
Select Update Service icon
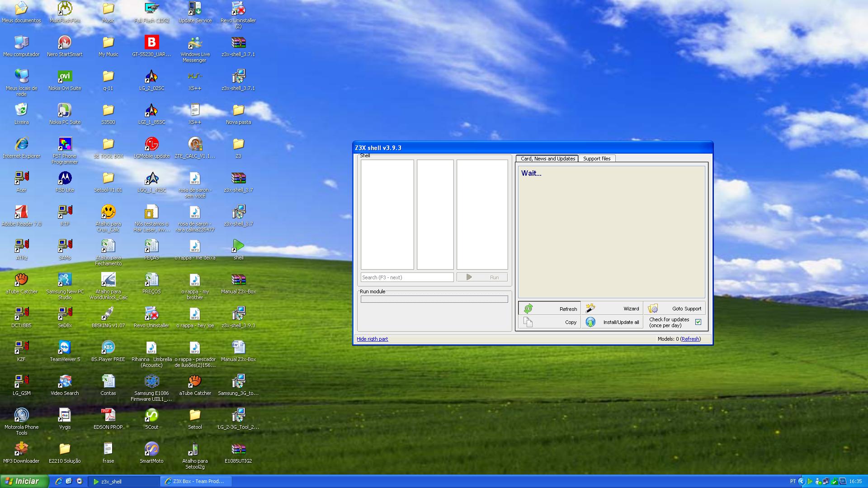point(195,12)
